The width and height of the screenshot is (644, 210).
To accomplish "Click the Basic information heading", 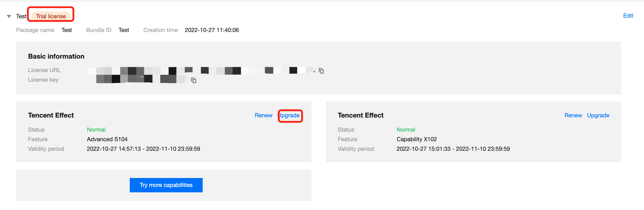I will pos(56,57).
